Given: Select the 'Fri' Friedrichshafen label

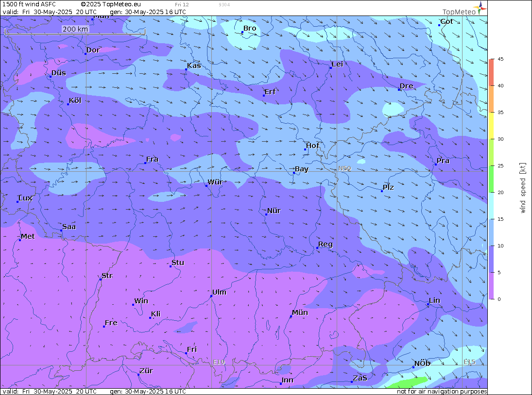Looking at the screenshot, I should tap(192, 349).
